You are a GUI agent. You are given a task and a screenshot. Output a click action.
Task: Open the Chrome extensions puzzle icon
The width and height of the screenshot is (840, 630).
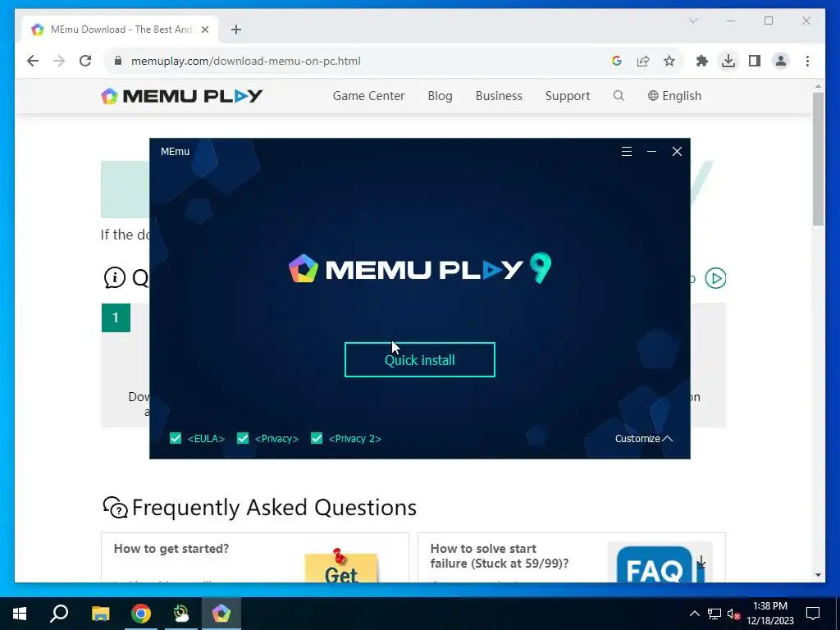(x=702, y=61)
